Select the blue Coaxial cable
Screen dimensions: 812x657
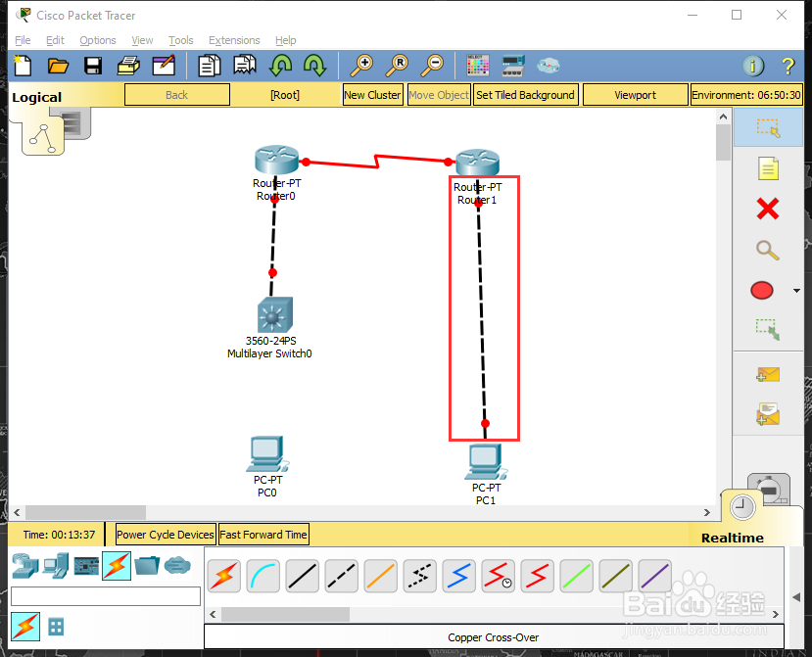tap(458, 576)
